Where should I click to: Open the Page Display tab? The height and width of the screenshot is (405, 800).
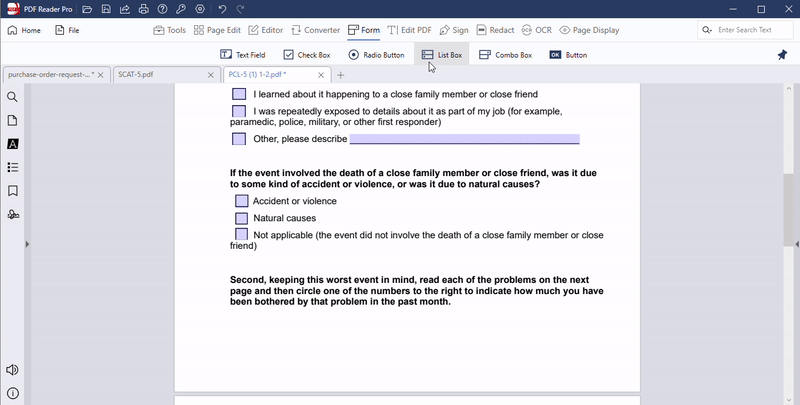(589, 30)
